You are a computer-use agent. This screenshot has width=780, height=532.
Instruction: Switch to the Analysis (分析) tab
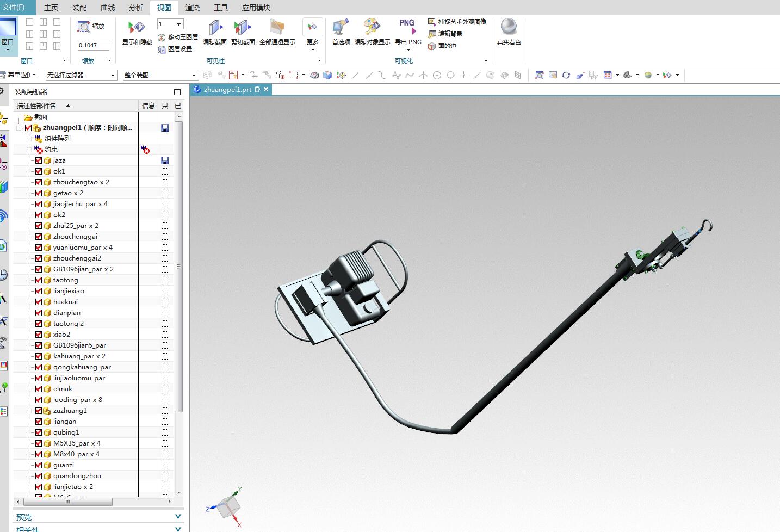136,8
